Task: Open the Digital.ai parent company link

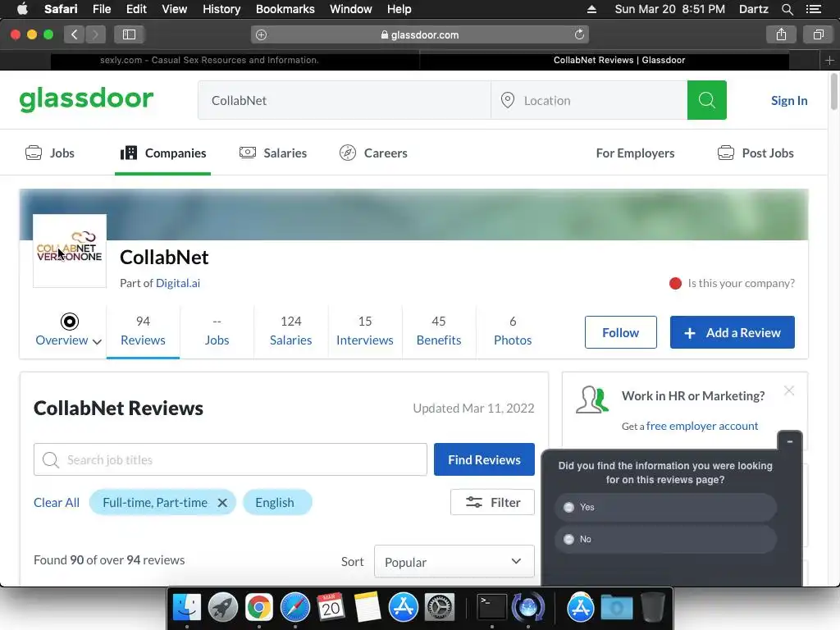Action: pyautogui.click(x=178, y=283)
